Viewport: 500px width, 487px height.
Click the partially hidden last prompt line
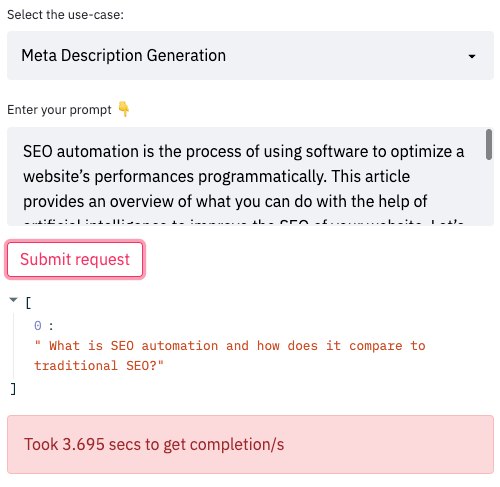pos(243,222)
